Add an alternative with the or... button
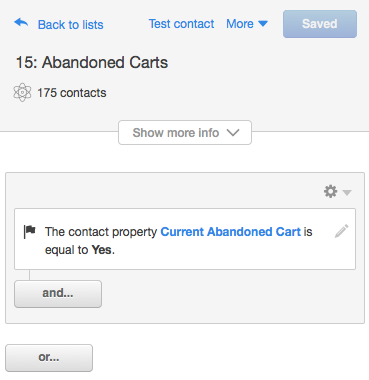The height and width of the screenshot is (380, 369). (x=49, y=358)
